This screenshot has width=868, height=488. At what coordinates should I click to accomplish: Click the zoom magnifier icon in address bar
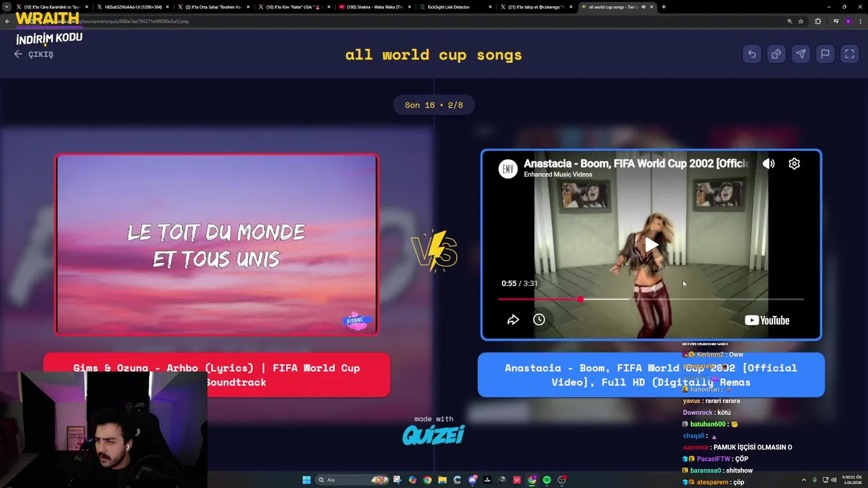coord(789,21)
